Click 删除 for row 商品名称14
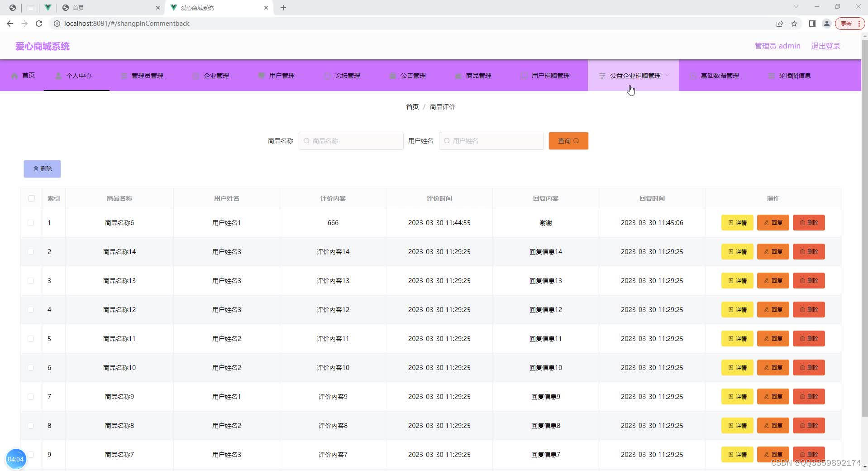The image size is (868, 471). [809, 251]
